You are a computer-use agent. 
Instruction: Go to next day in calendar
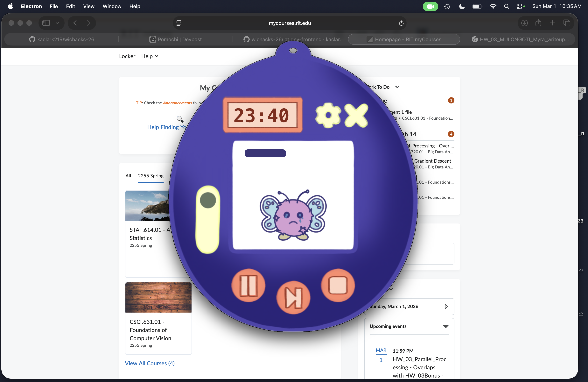pyautogui.click(x=446, y=306)
